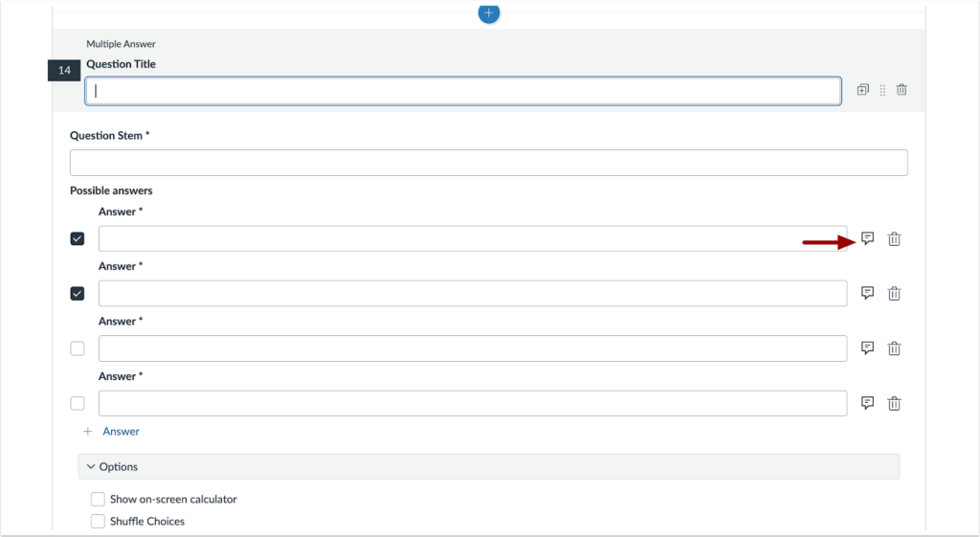Mark the fourth answer as correct
980x537 pixels.
78,403
